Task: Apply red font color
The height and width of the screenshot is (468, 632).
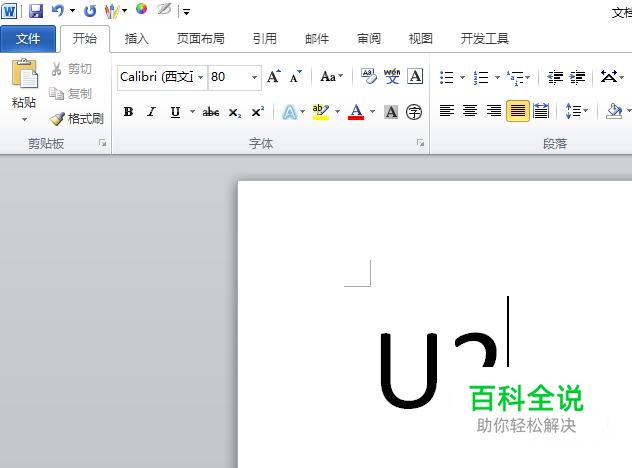Action: [356, 112]
